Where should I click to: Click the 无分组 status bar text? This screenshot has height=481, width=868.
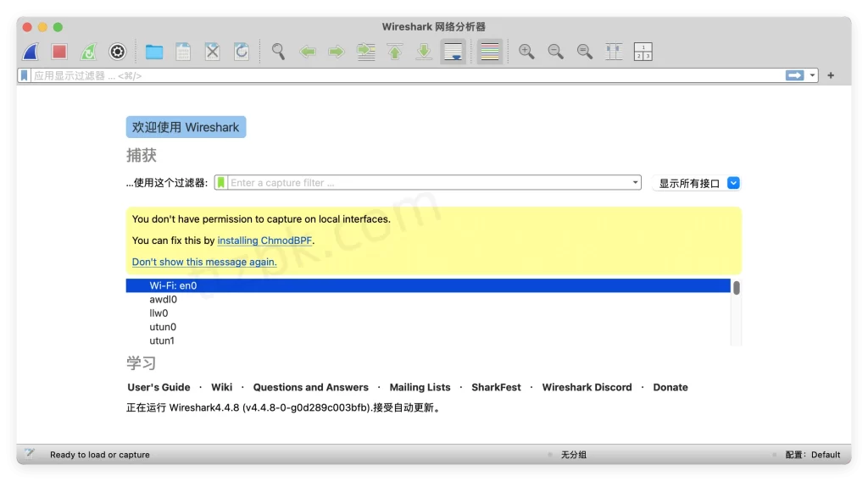pos(574,455)
